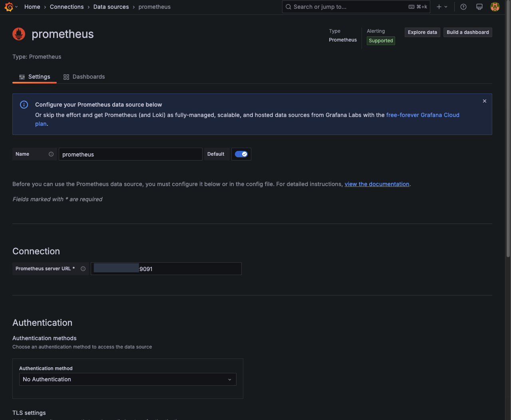Click Build a dashboard button
511x420 pixels.
(467, 32)
